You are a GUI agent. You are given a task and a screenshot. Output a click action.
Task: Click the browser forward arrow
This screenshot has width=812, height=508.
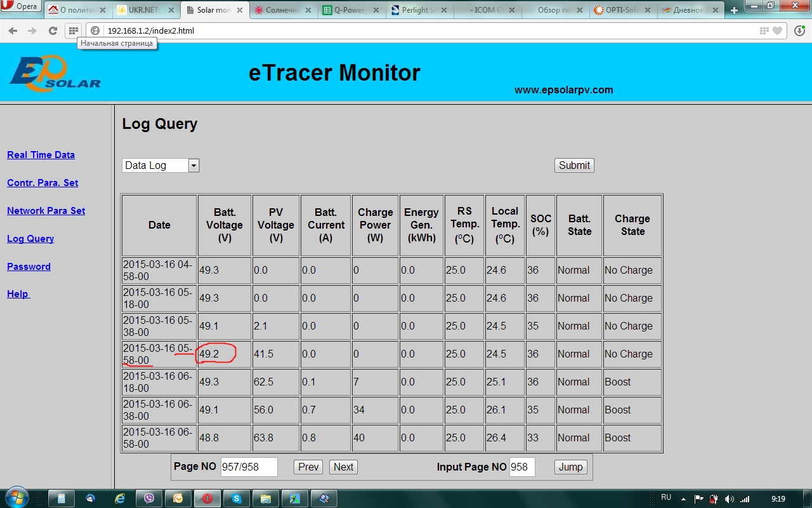32,30
